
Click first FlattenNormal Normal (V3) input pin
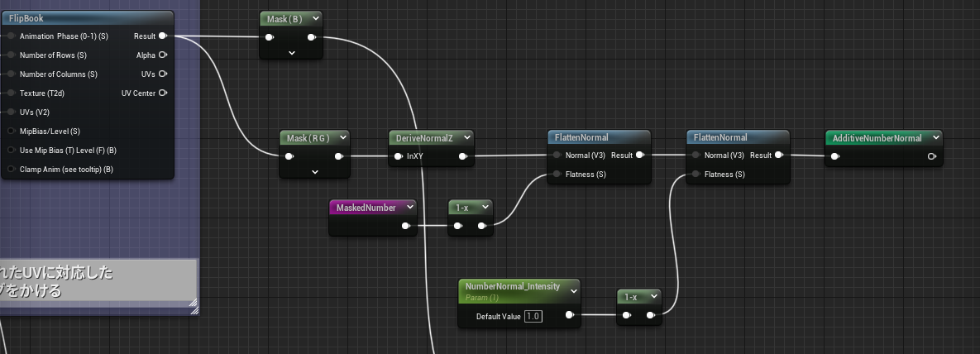pyautogui.click(x=557, y=155)
